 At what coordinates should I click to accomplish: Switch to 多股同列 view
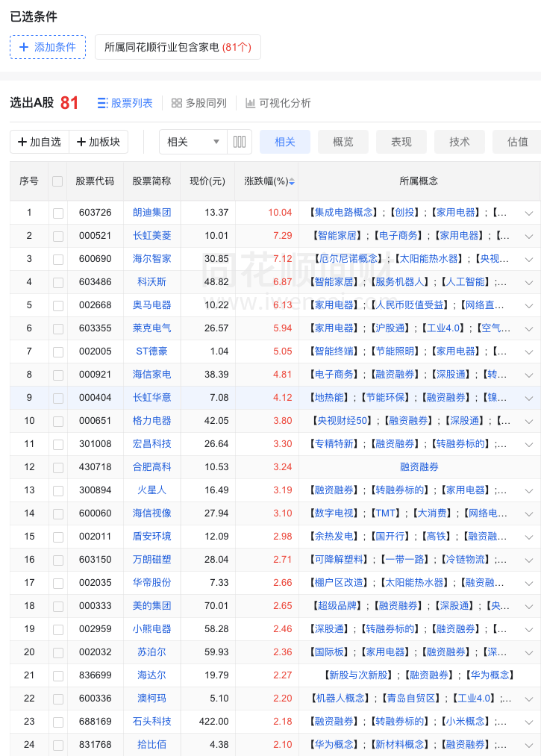199,103
